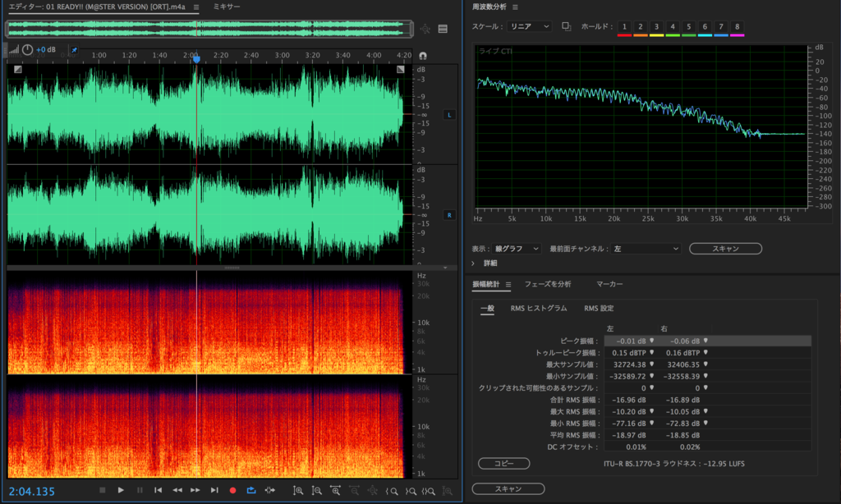Zoom to selection icon
This screenshot has width=841, height=504.
tap(429, 491)
